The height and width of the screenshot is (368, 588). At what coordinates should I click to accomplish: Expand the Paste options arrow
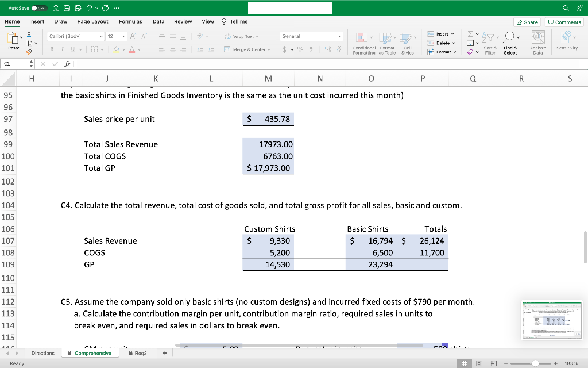(21, 37)
